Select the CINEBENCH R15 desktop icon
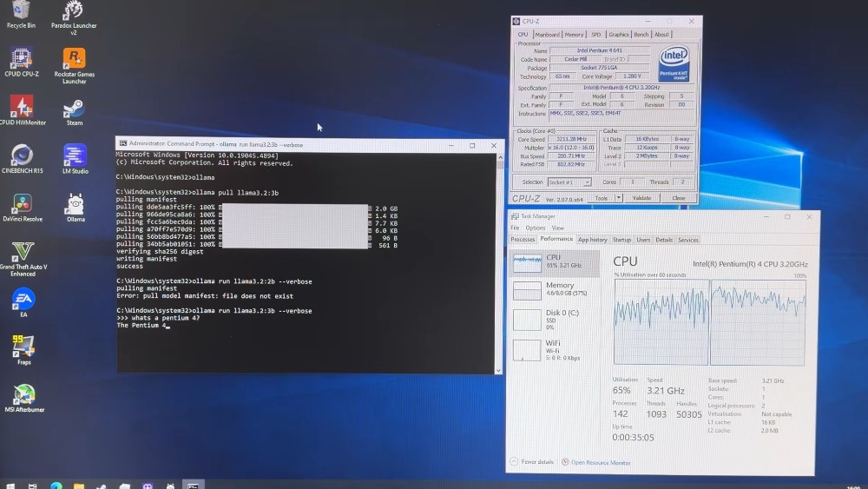868x489 pixels. [x=23, y=159]
